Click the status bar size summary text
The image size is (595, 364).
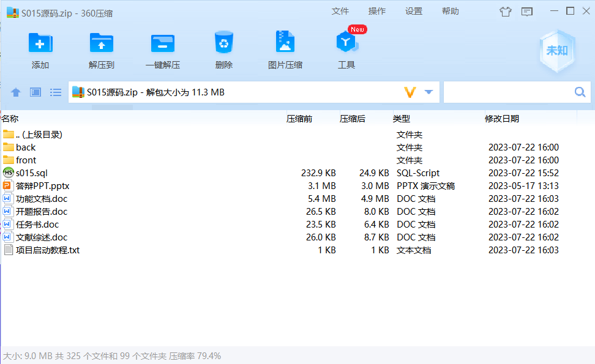tap(112, 356)
